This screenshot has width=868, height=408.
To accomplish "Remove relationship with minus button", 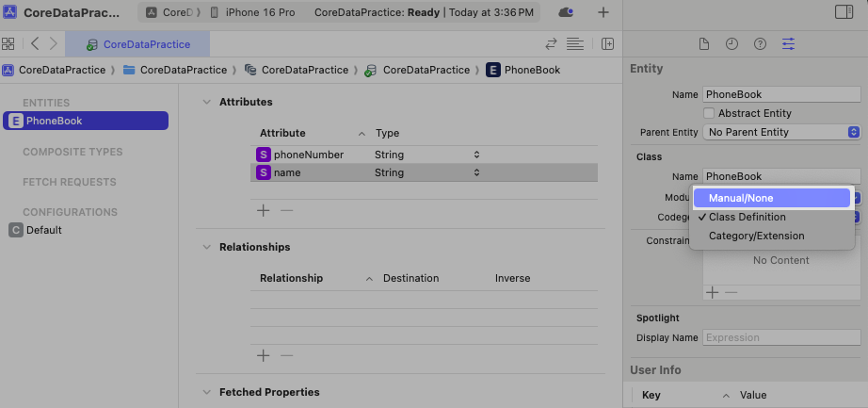I will coord(286,355).
